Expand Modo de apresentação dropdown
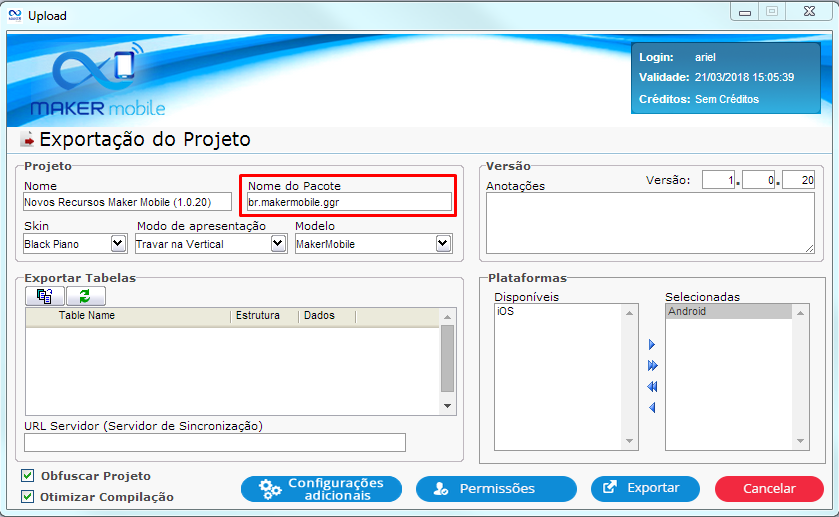 (x=279, y=243)
